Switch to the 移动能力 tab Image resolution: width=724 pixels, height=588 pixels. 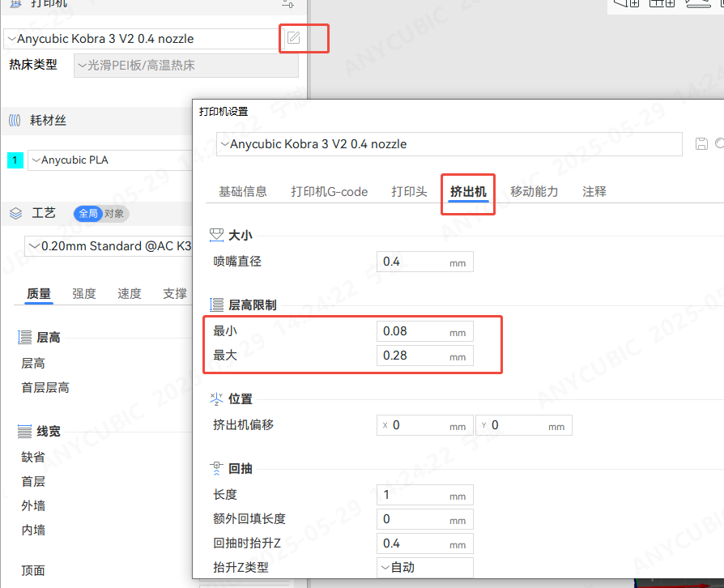(x=534, y=192)
